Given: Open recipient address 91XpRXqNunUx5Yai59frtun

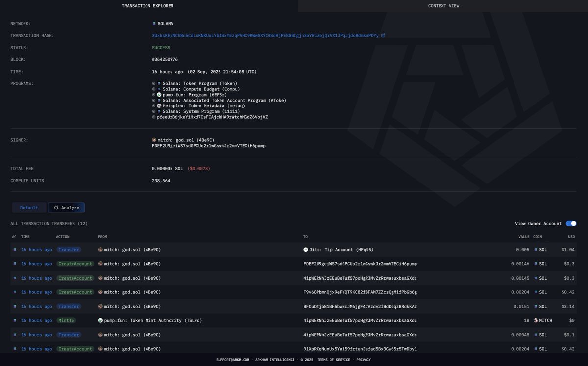Looking at the screenshot, I should pos(360,349).
